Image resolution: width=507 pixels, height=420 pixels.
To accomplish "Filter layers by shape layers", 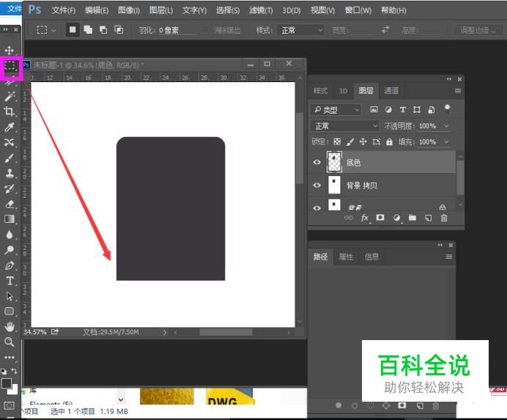I will (417, 110).
